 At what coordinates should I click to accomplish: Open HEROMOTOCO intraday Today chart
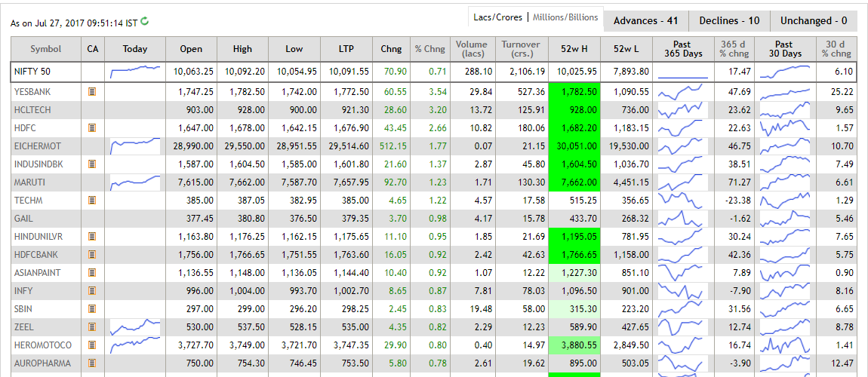coord(135,345)
